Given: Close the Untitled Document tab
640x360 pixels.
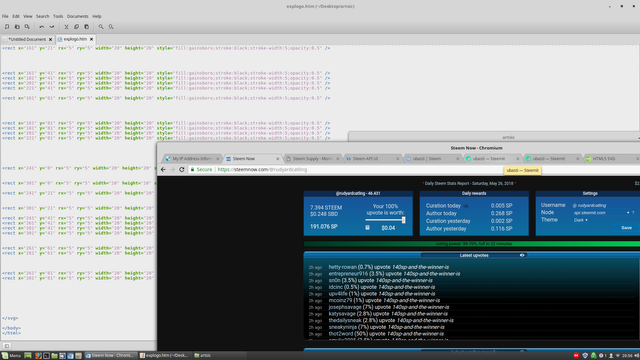Looking at the screenshot, I should pyautogui.click(x=51, y=40).
